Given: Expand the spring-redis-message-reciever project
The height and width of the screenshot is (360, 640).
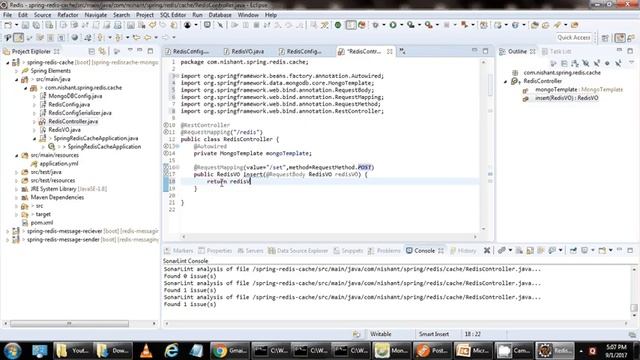Looking at the screenshot, I should tap(8, 231).
